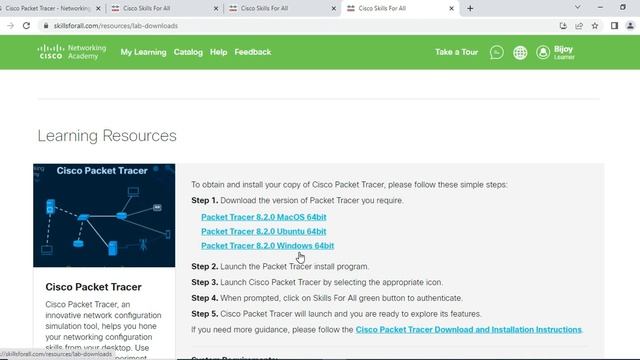Open My Learning menu
Screen dimensions: 640x360
143,52
